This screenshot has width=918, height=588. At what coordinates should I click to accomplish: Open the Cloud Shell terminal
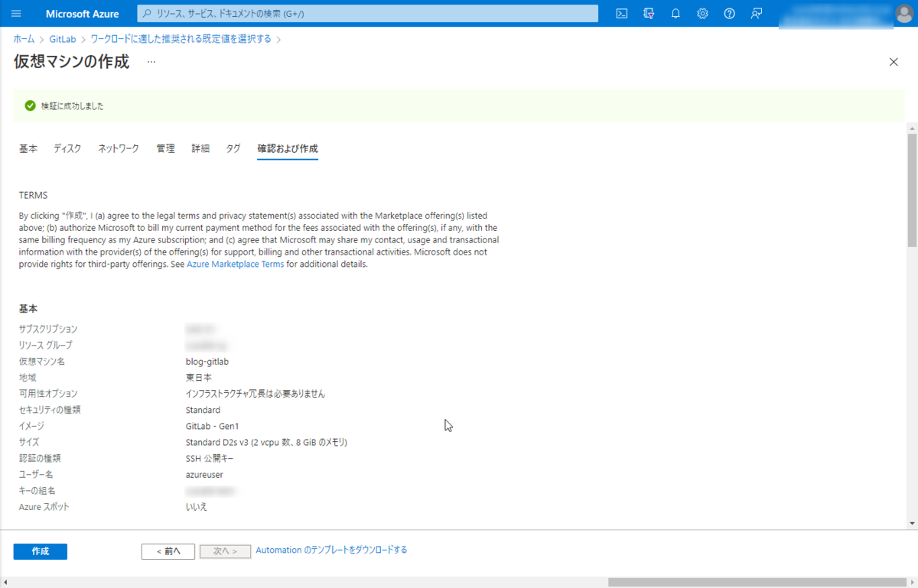[x=622, y=13]
